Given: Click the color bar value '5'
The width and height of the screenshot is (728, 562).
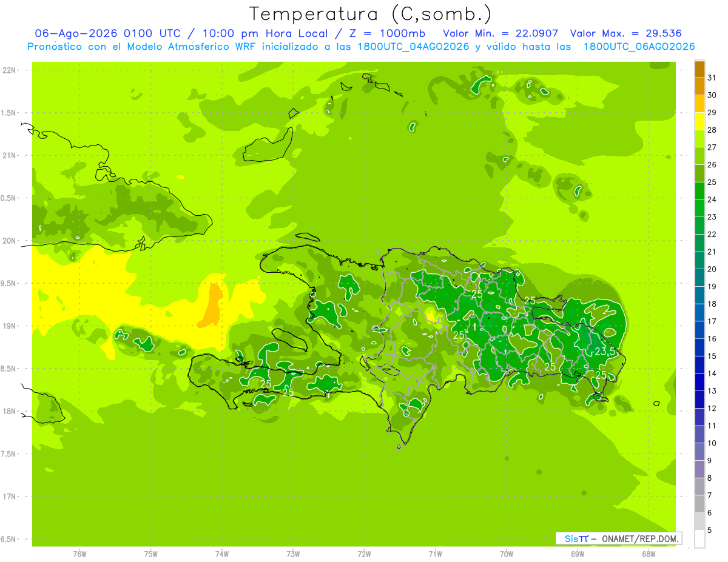Looking at the screenshot, I should point(710,530).
